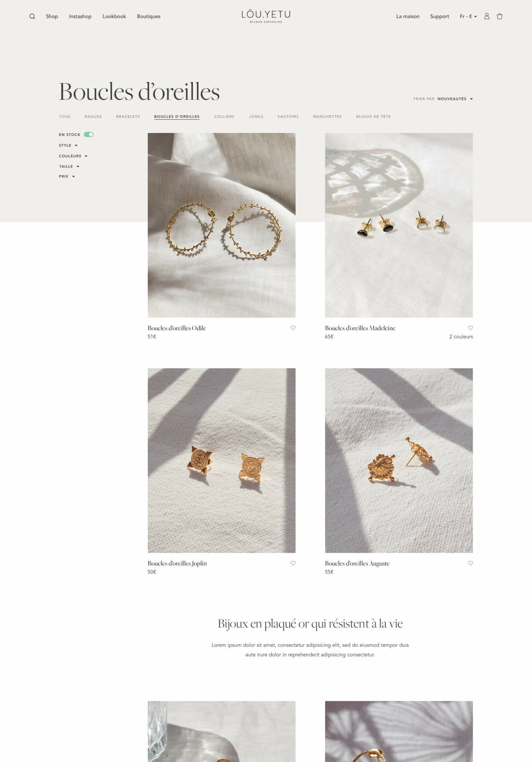Open the shopping bag icon

click(500, 16)
